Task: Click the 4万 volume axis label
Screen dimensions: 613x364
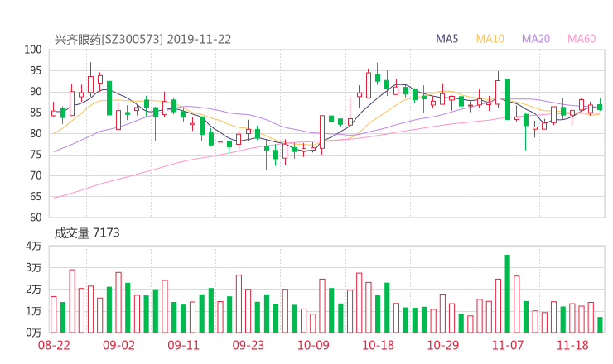Action: point(33,247)
